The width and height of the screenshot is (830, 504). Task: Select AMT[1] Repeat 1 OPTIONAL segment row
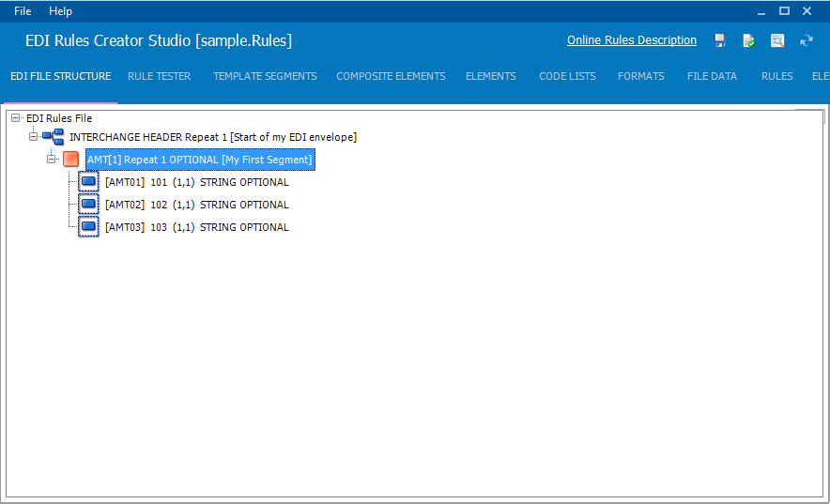click(x=200, y=160)
